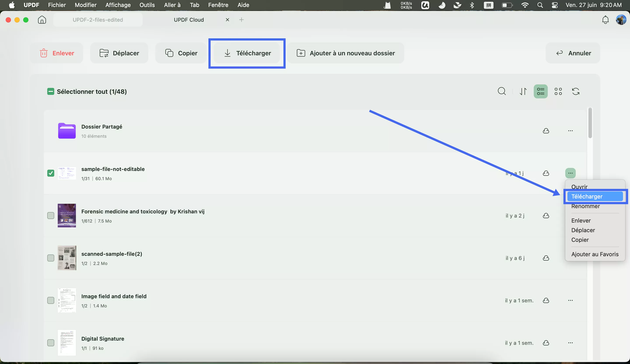The height and width of the screenshot is (364, 630).
Task: Choose Ajouter au Favoris in menu
Action: 595,254
